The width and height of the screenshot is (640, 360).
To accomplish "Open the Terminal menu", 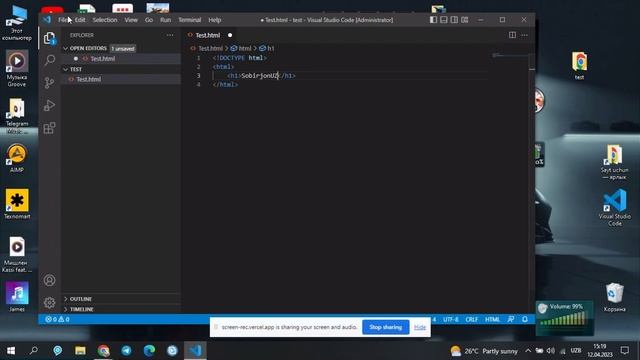I will point(189,20).
